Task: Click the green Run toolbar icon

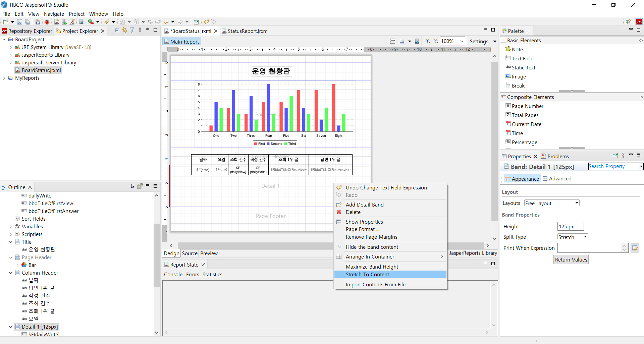Action: click(x=91, y=22)
